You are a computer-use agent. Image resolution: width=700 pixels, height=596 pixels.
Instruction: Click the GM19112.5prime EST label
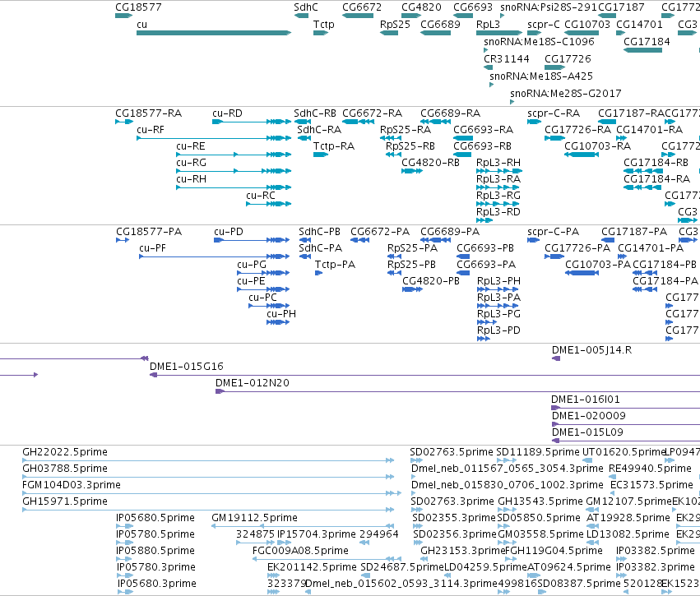click(254, 519)
